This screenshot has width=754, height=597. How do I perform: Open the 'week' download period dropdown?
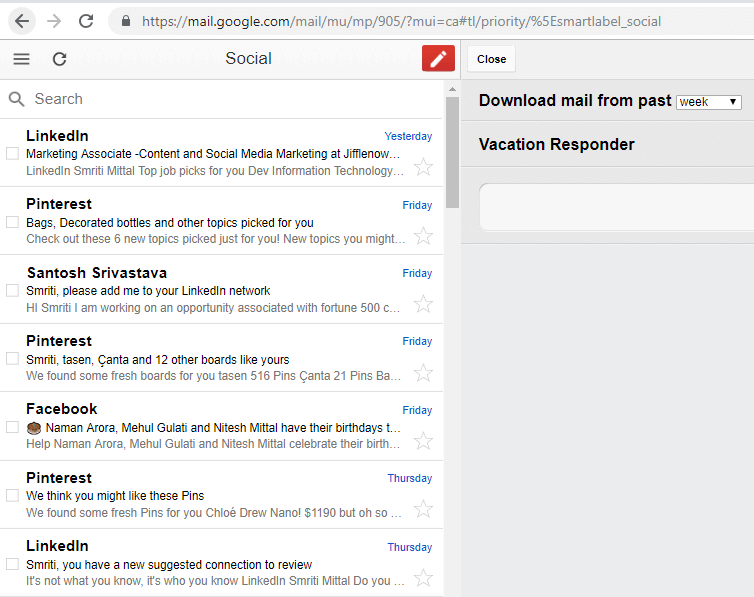pos(708,102)
